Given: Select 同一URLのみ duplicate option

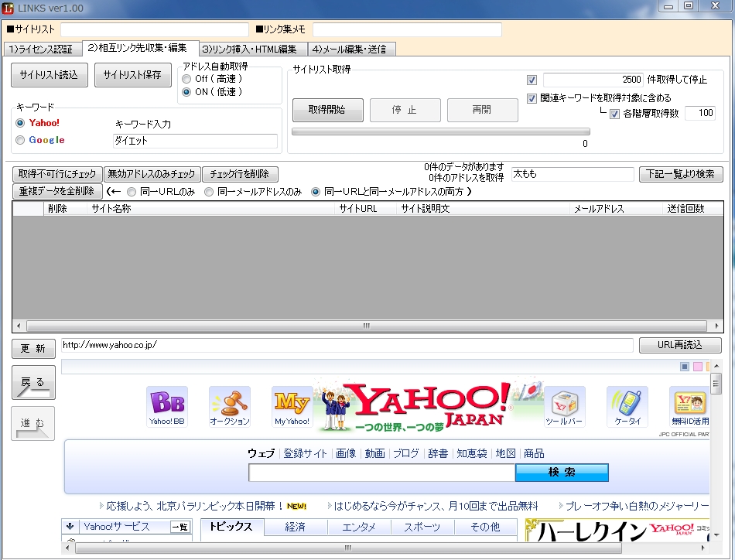Looking at the screenshot, I should (132, 192).
